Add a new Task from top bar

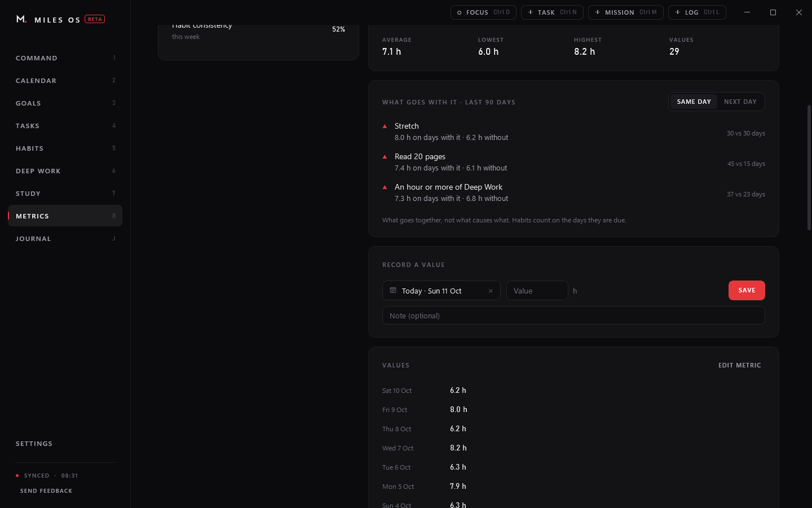(552, 12)
